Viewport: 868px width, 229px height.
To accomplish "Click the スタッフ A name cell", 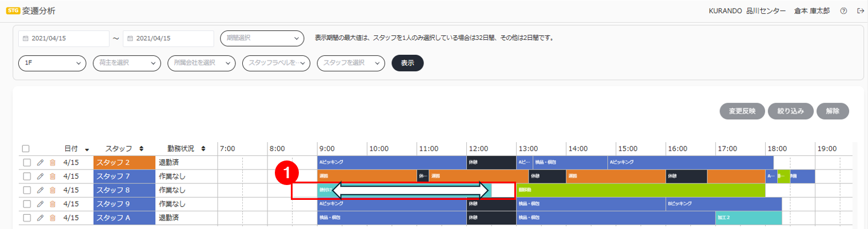I will pyautogui.click(x=124, y=218).
